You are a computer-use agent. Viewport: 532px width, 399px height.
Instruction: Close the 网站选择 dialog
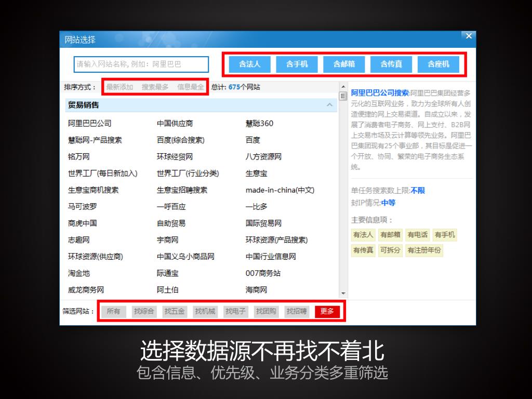[x=469, y=36]
